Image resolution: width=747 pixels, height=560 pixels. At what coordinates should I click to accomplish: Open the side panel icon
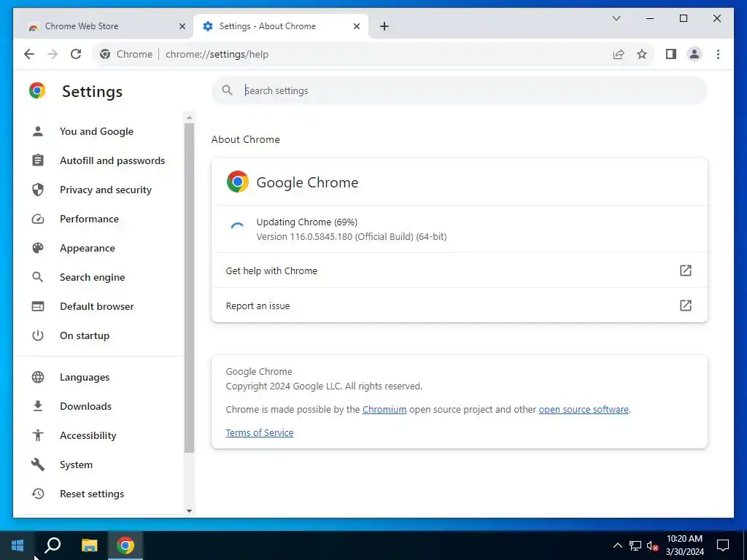pyautogui.click(x=671, y=54)
